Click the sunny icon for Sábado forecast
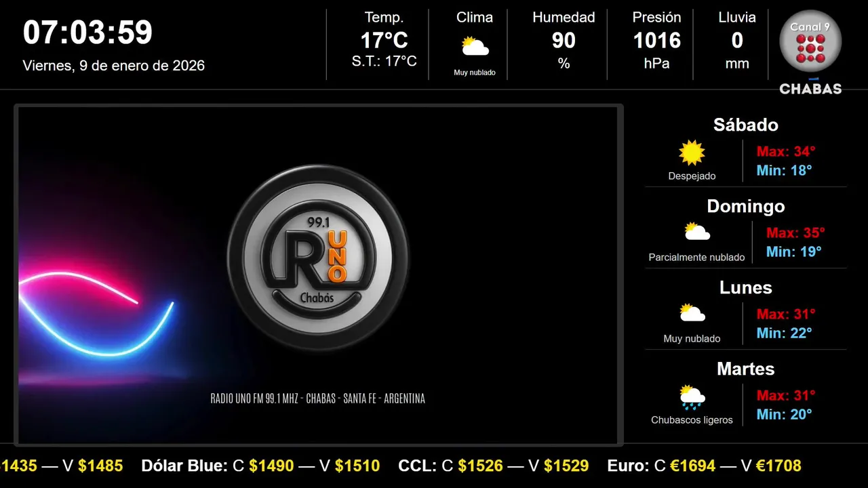 coord(692,152)
